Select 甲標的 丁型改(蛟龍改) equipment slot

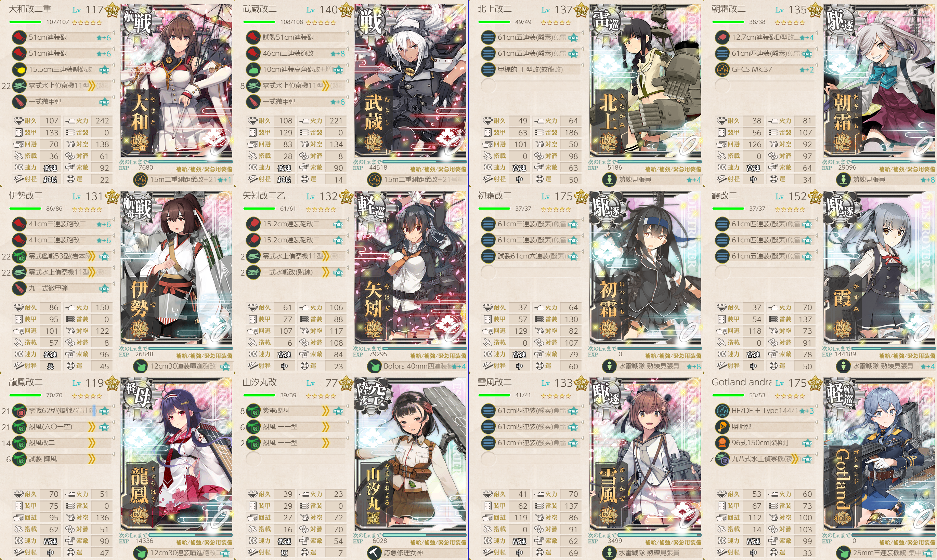(531, 69)
